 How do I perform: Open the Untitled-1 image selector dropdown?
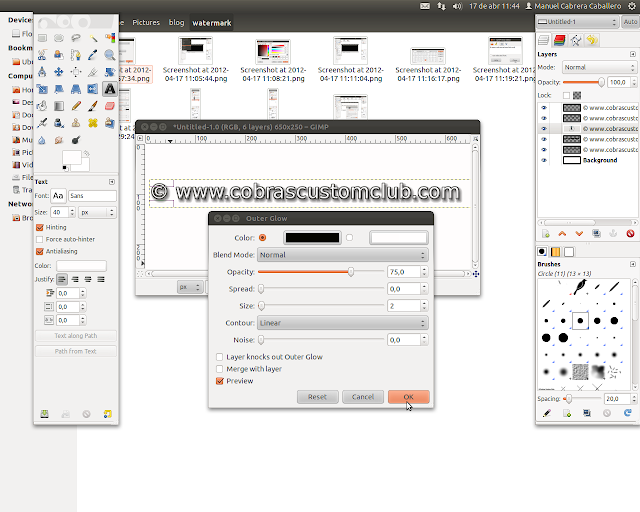pyautogui.click(x=577, y=22)
